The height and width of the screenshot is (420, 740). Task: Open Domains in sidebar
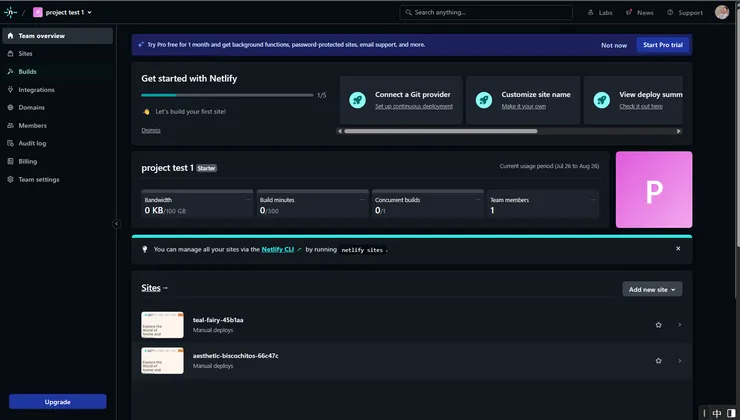click(x=58, y=108)
